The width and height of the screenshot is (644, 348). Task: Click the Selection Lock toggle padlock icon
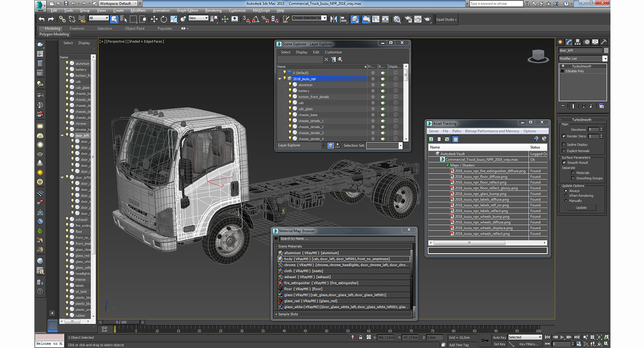[x=361, y=337]
